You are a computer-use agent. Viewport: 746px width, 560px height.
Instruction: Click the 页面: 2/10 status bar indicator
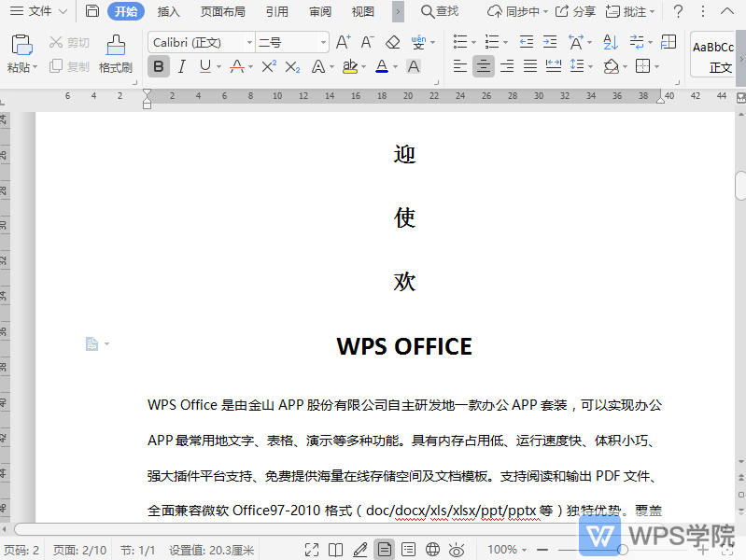click(x=79, y=550)
